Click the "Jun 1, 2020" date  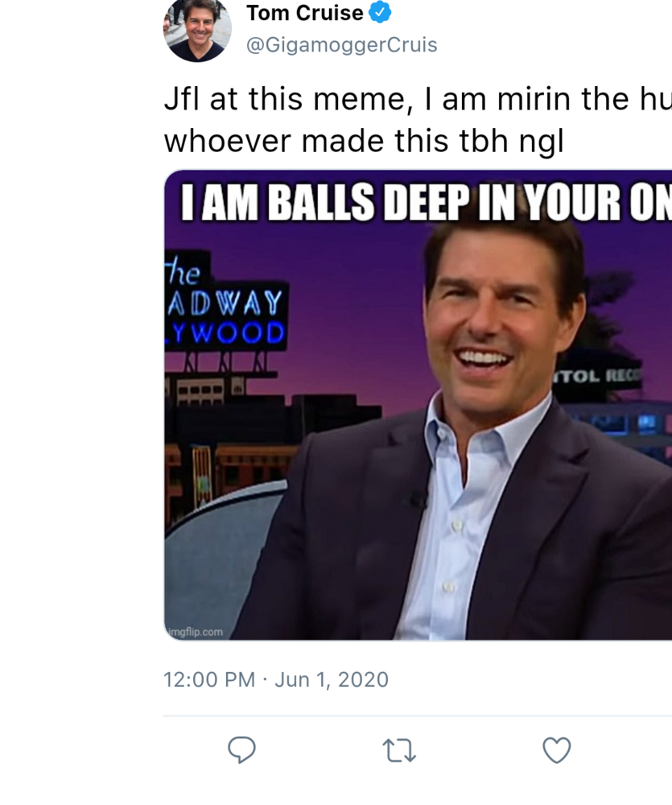(332, 679)
